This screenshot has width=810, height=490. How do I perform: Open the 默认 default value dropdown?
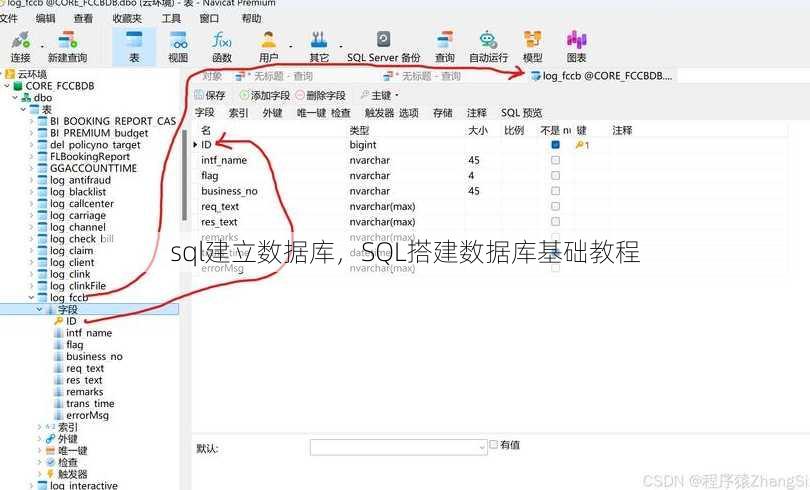[481, 447]
